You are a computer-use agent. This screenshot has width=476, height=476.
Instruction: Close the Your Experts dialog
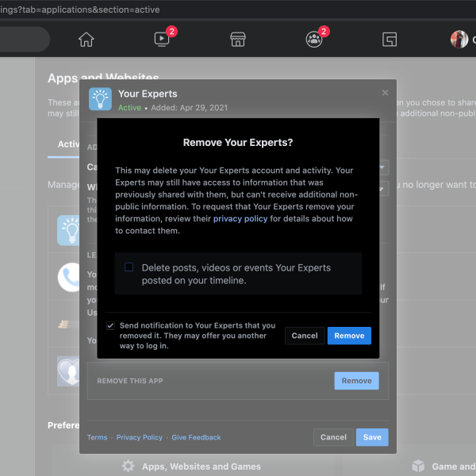[385, 93]
